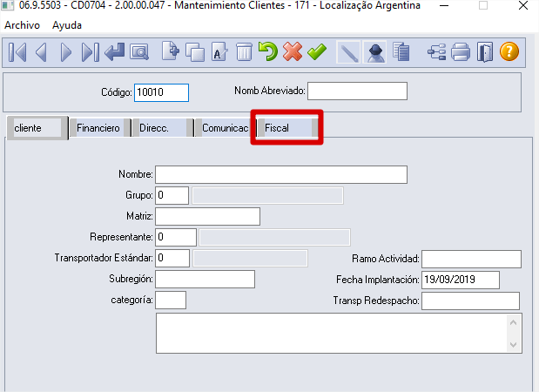Close the Mantenimiento Clientes window
Image resolution: width=539 pixels, height=392 pixels.
tap(523, 5)
